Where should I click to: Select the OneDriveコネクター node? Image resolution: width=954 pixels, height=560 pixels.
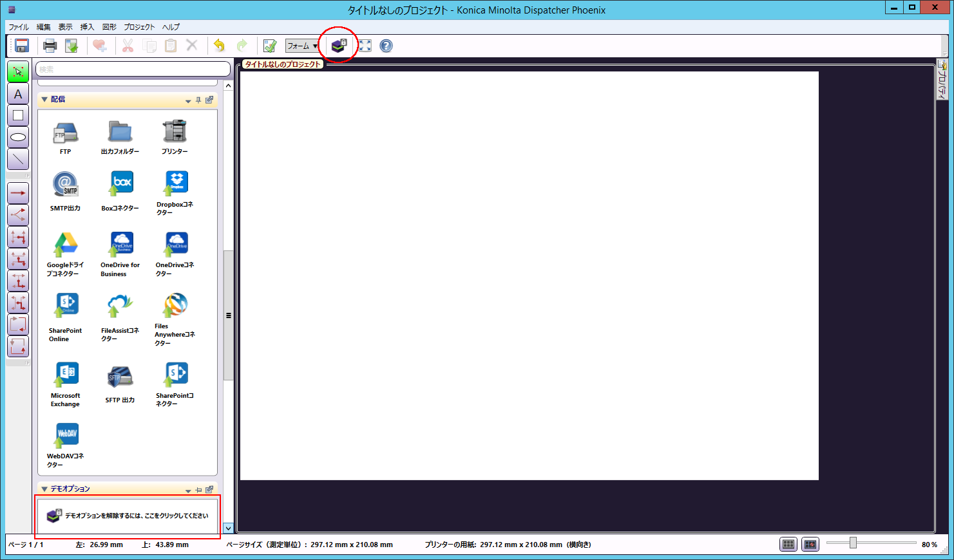pyautogui.click(x=175, y=255)
